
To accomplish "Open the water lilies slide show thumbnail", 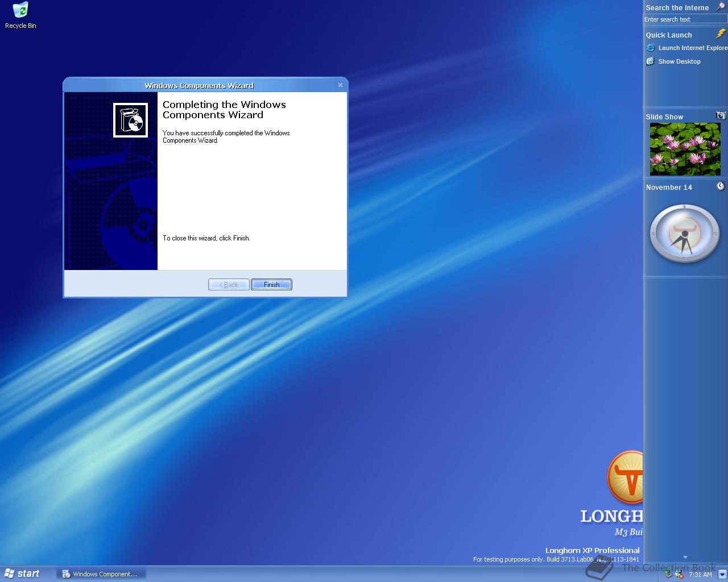I will pyautogui.click(x=685, y=149).
